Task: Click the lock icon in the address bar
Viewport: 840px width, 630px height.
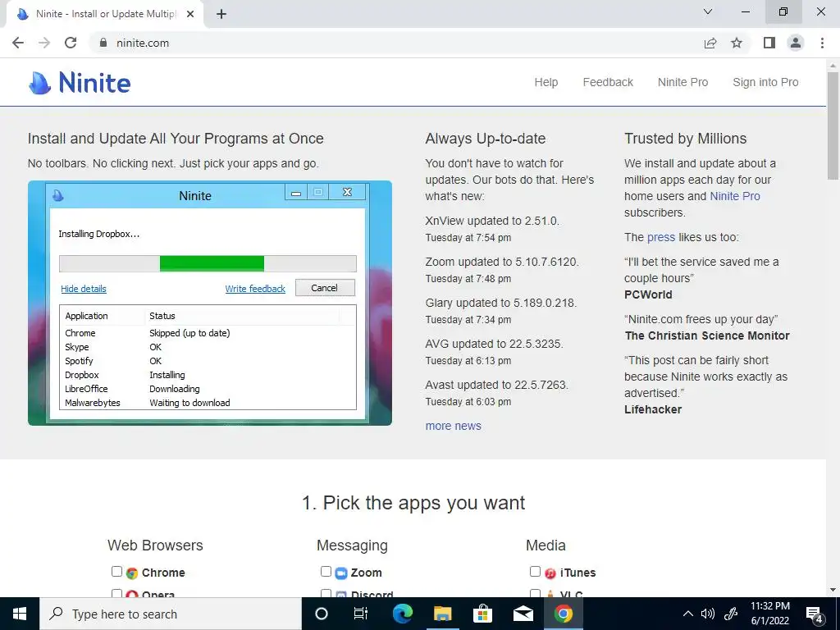Action: tap(103, 43)
